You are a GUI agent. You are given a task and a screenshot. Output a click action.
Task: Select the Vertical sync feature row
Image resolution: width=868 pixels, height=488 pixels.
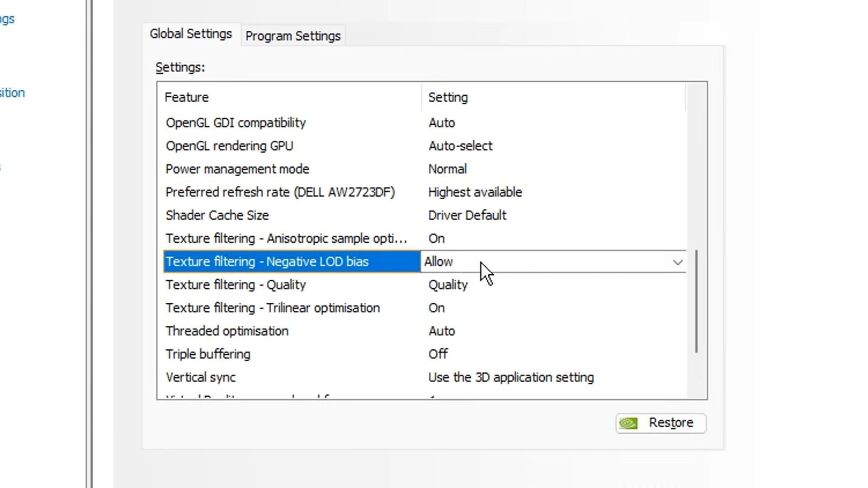(200, 377)
